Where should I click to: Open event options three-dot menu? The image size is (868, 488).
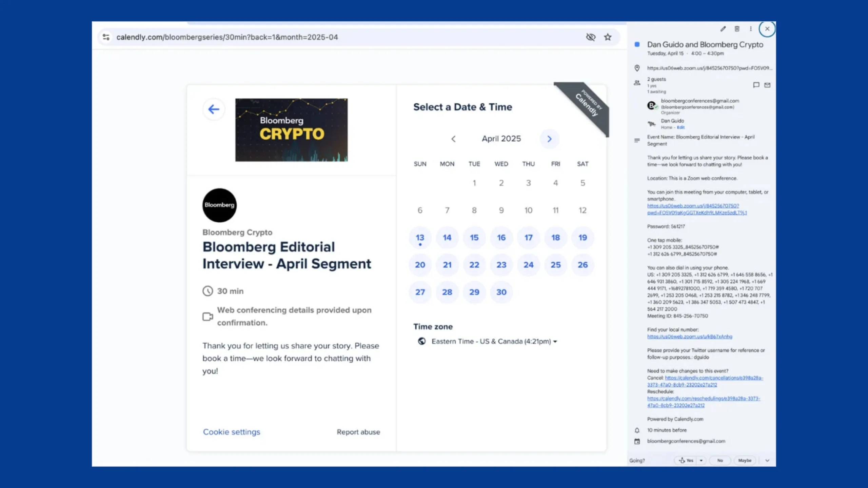[751, 29]
